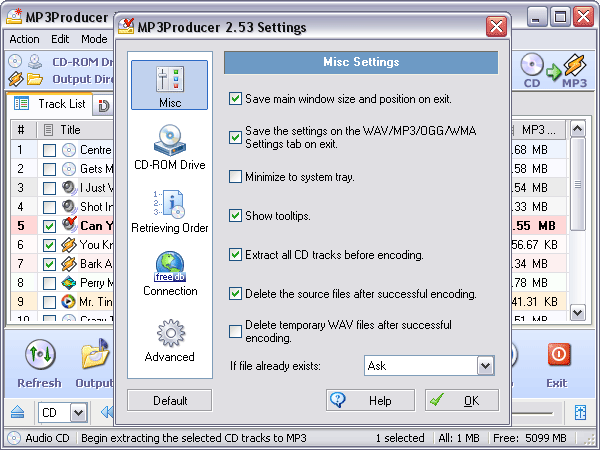Click the red Exit power icon
600x450 pixels.
559,354
